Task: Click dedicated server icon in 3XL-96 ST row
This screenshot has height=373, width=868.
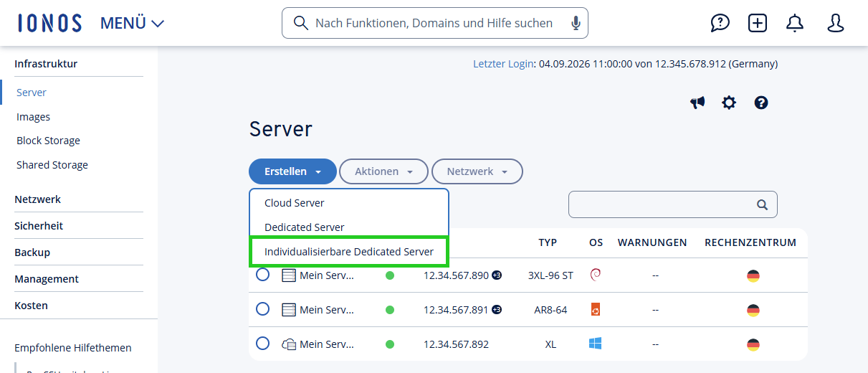Action: point(289,275)
